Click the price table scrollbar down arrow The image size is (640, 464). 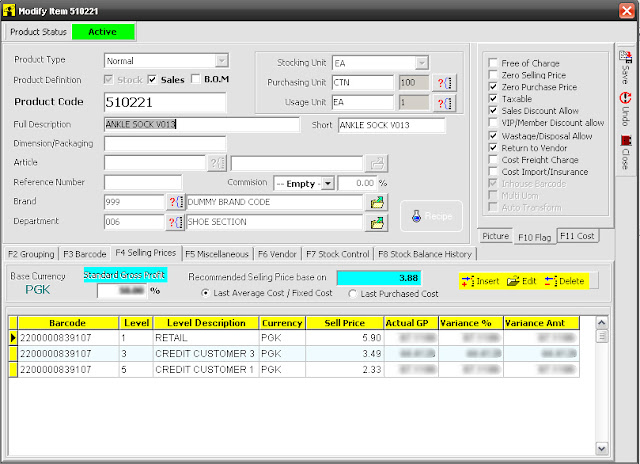601,448
